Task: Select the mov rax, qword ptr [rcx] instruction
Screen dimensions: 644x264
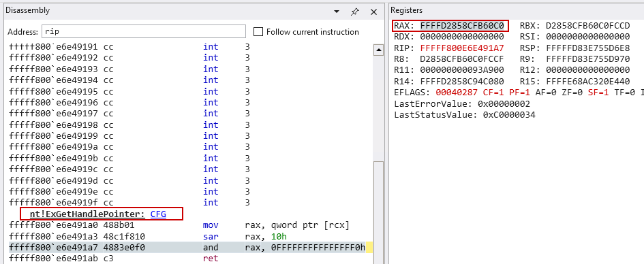Action: click(x=191, y=225)
